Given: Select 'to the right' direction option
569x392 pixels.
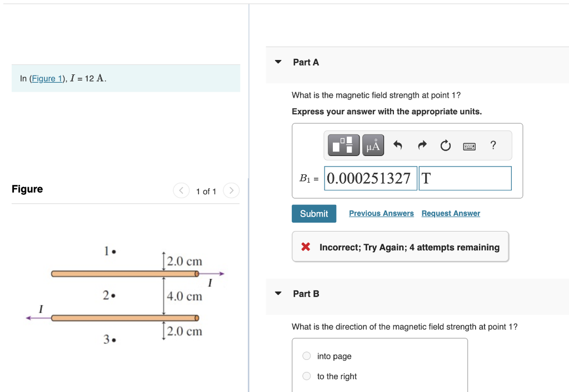Looking at the screenshot, I should point(307,376).
